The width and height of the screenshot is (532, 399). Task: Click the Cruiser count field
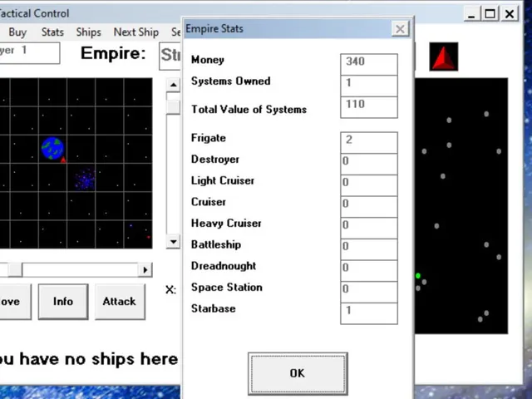coord(369,207)
